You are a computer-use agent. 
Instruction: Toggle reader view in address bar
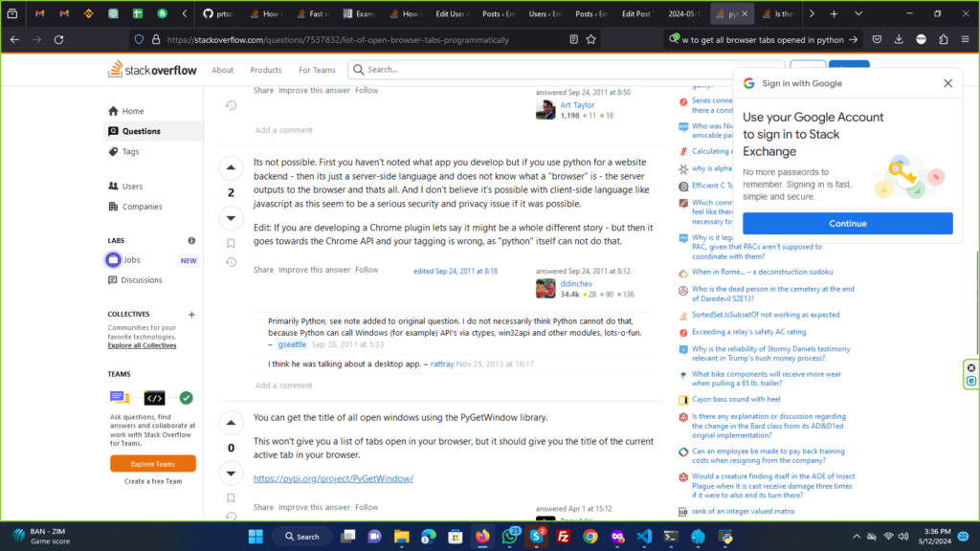tap(573, 39)
